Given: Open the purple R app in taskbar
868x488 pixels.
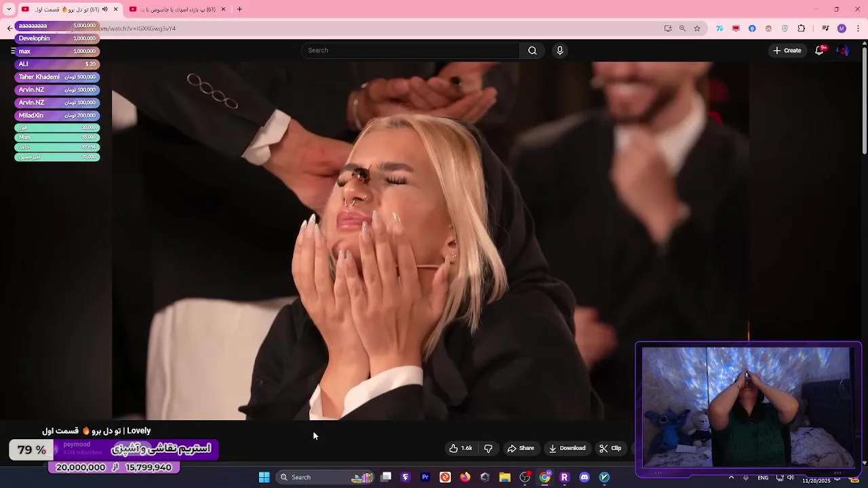Looking at the screenshot, I should [564, 477].
